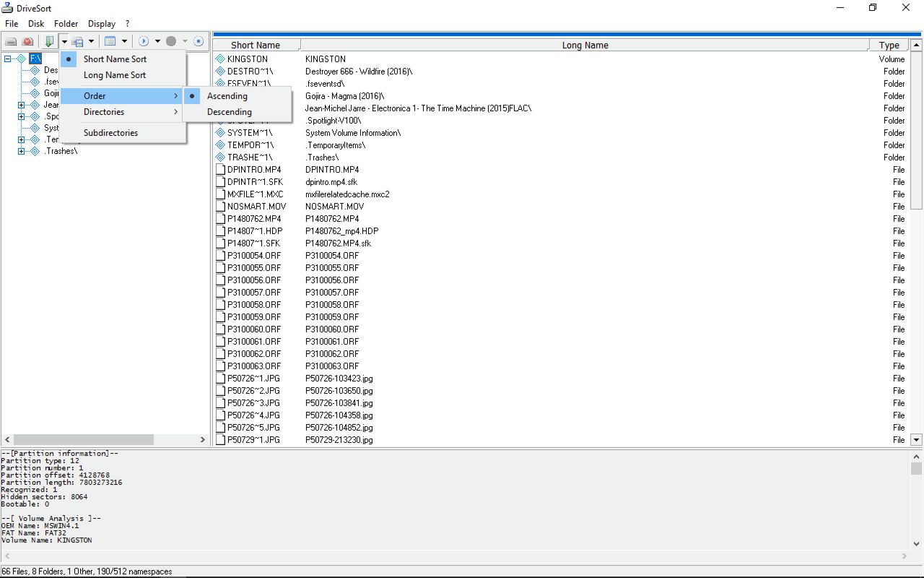
Task: Click the open disk drive icon
Action: point(12,41)
